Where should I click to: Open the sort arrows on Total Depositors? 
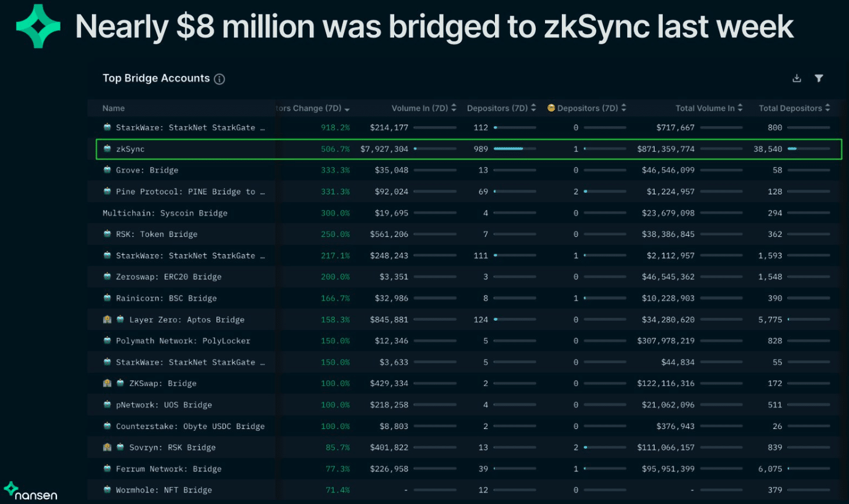tap(827, 108)
